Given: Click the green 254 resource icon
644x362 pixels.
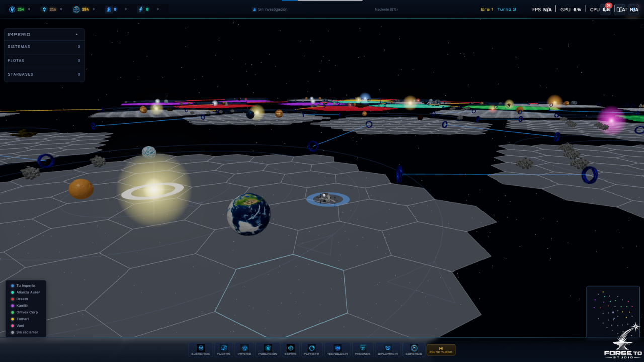Looking at the screenshot, I should (x=12, y=9).
